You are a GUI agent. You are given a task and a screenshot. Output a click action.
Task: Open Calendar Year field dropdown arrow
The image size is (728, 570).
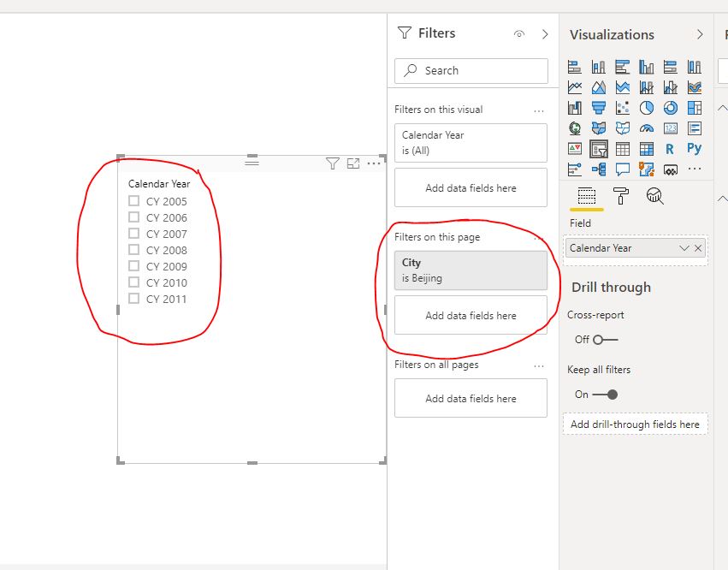tap(684, 248)
